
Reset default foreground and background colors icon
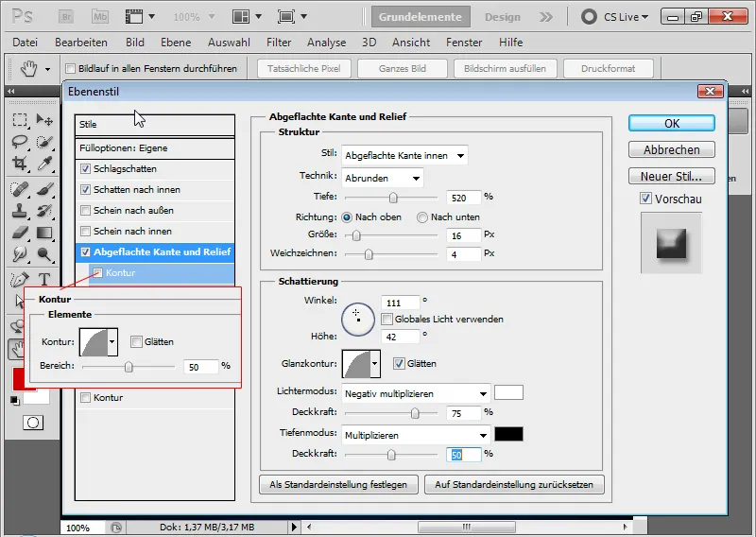click(15, 400)
